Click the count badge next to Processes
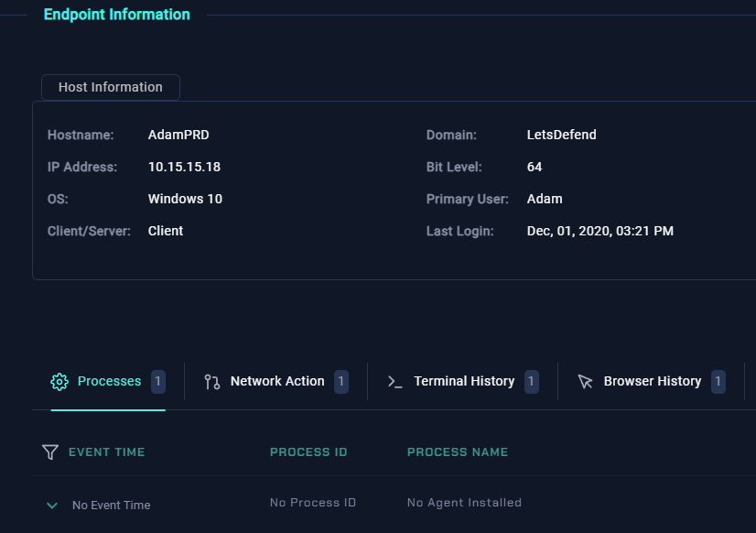Viewport: 756px width, 533px height. pyautogui.click(x=158, y=382)
